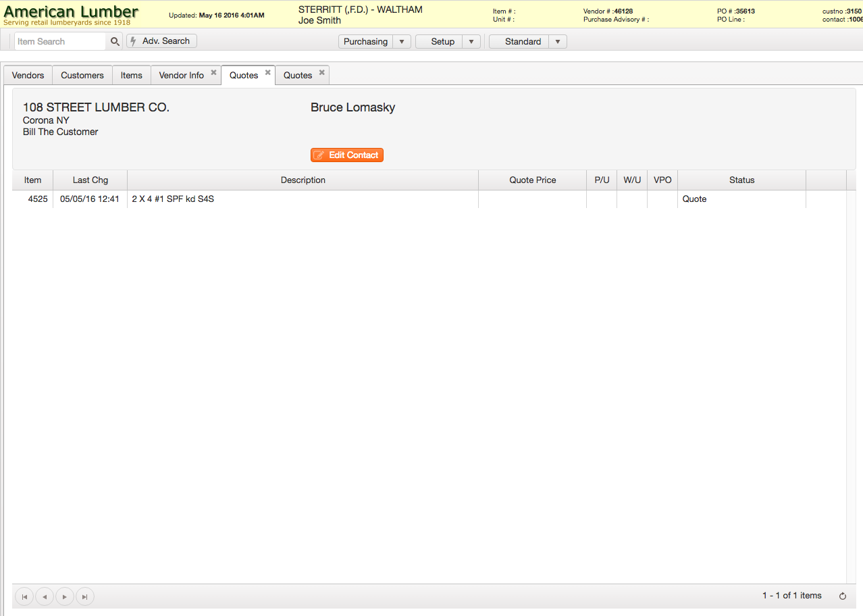Click the Vendor # 46128 text
This screenshot has width=863, height=616.
tap(608, 11)
